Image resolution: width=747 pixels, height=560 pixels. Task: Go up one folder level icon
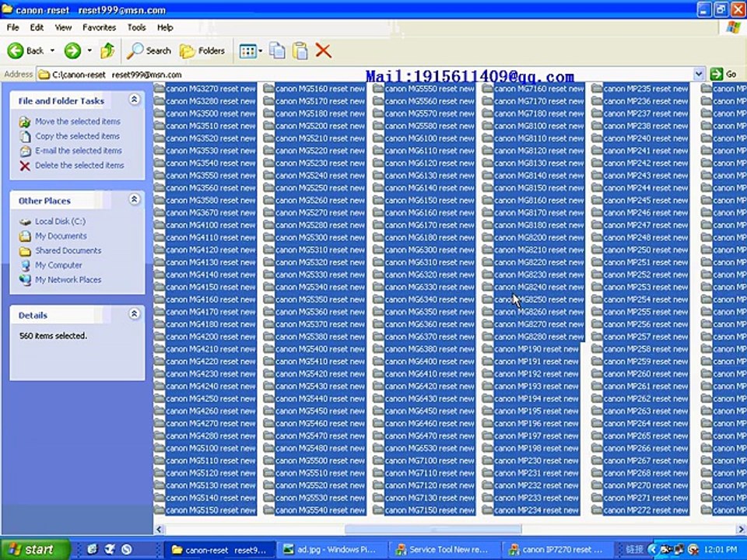tap(107, 51)
